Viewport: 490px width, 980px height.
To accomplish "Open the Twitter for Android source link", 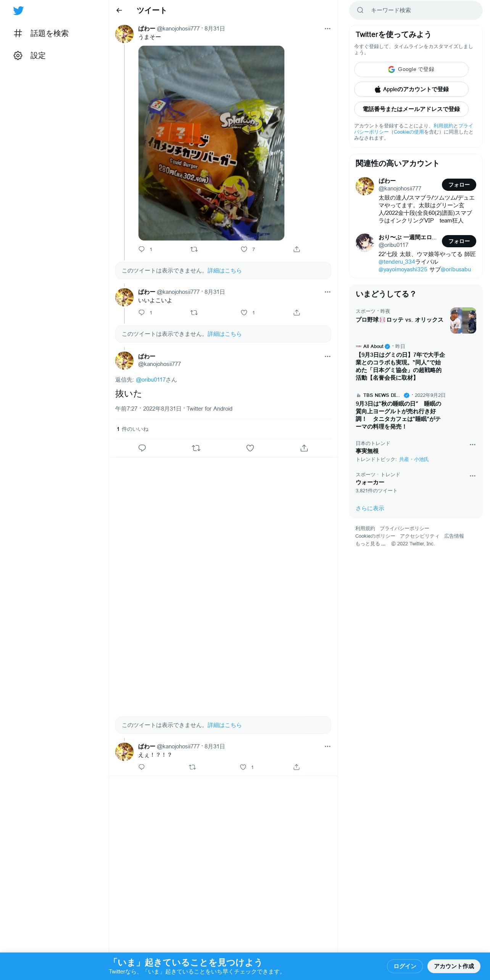I will [210, 409].
